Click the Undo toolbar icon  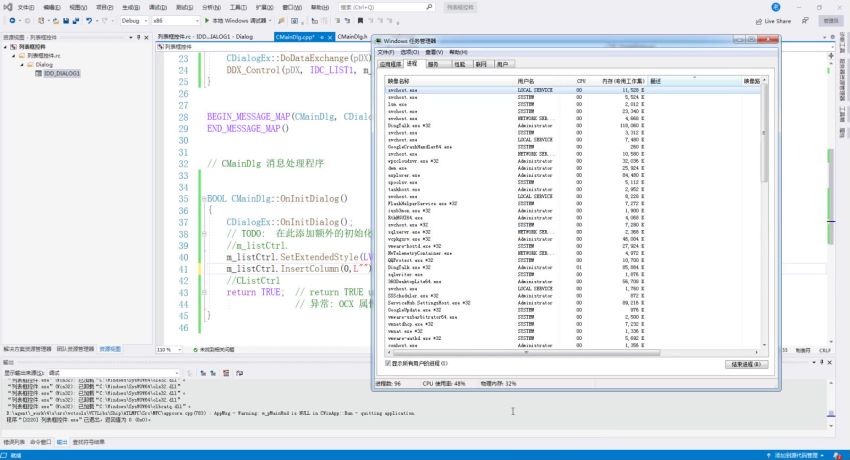pyautogui.click(x=89, y=21)
